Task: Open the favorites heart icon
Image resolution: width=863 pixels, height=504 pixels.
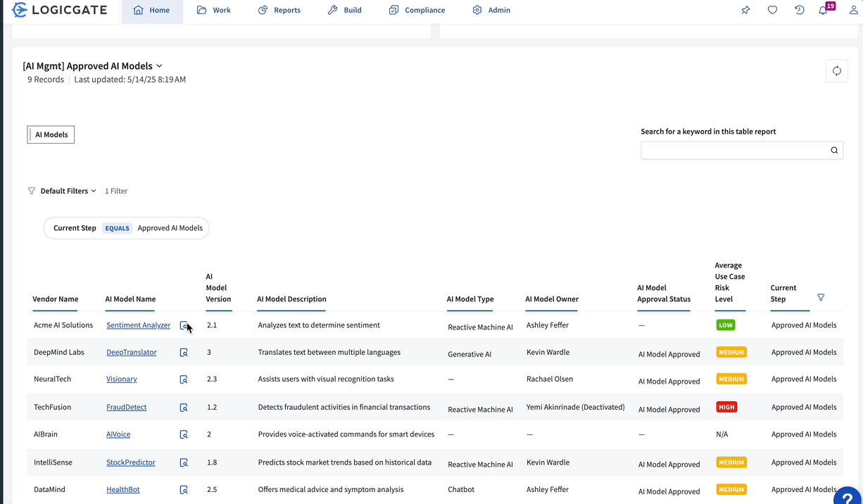Action: tap(772, 10)
